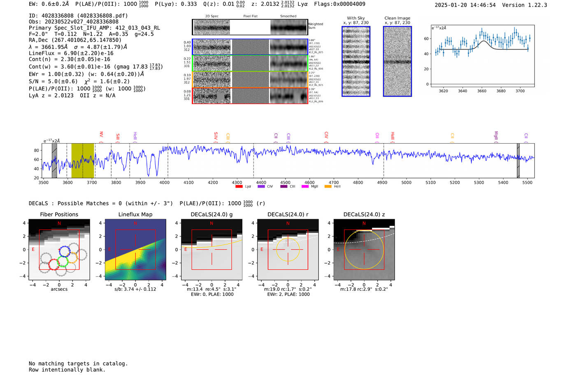Screen dimensions: 576x392
Task: Click the 'Flags:0x00004009' text
Action: pyautogui.click(x=339, y=4)
